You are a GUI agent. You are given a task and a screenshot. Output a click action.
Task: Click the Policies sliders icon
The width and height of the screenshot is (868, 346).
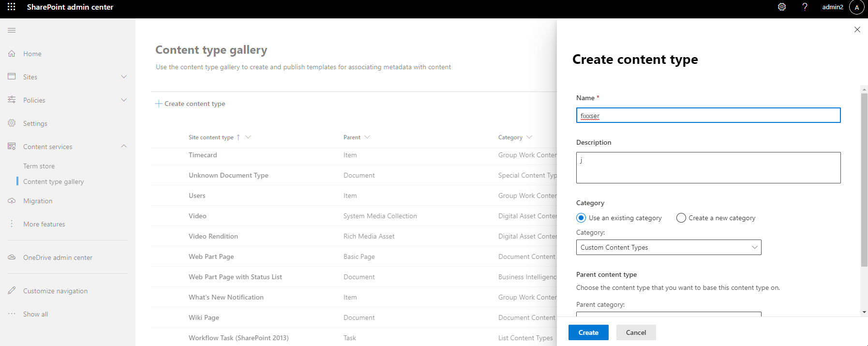click(x=12, y=100)
